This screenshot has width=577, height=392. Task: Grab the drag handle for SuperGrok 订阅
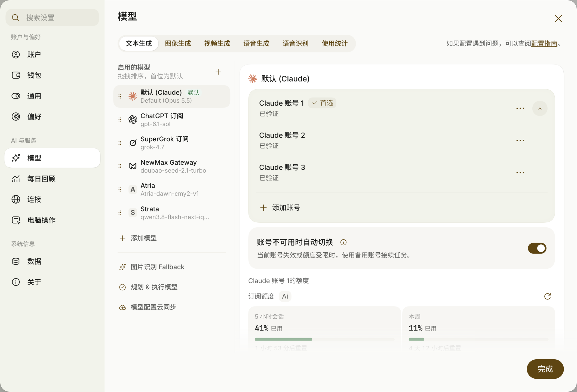(120, 143)
